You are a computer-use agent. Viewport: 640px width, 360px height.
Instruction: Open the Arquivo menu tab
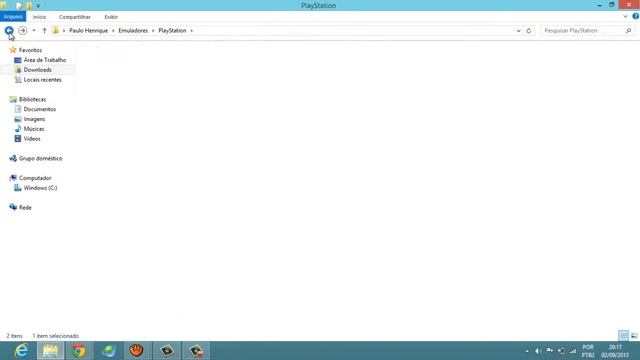pos(13,17)
